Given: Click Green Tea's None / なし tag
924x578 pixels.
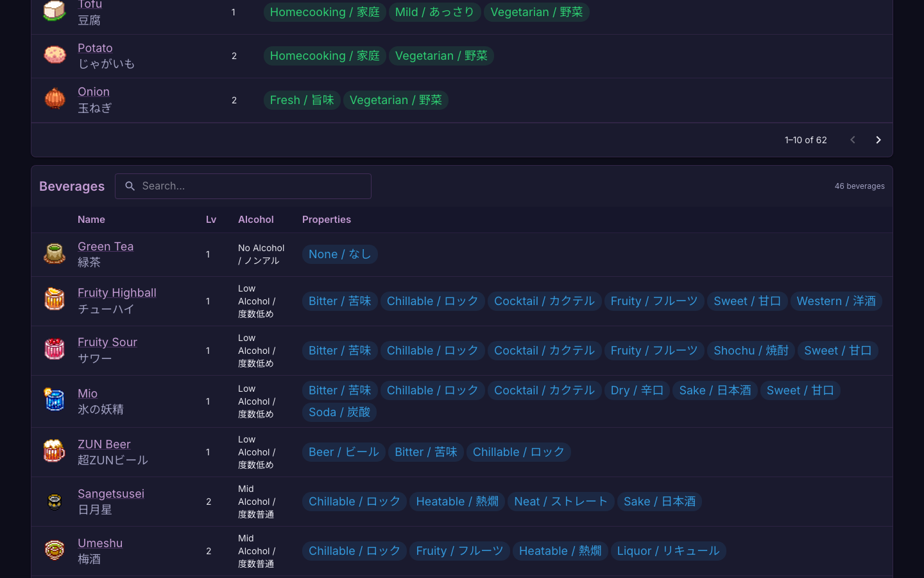Looking at the screenshot, I should tap(339, 254).
